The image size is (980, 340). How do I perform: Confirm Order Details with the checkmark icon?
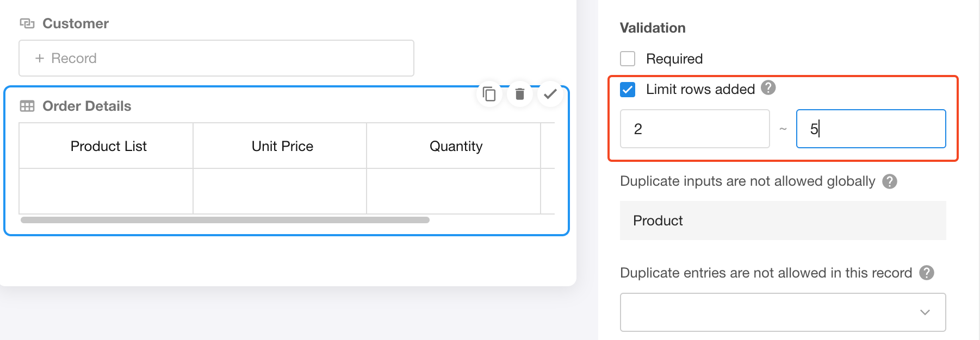pyautogui.click(x=550, y=95)
